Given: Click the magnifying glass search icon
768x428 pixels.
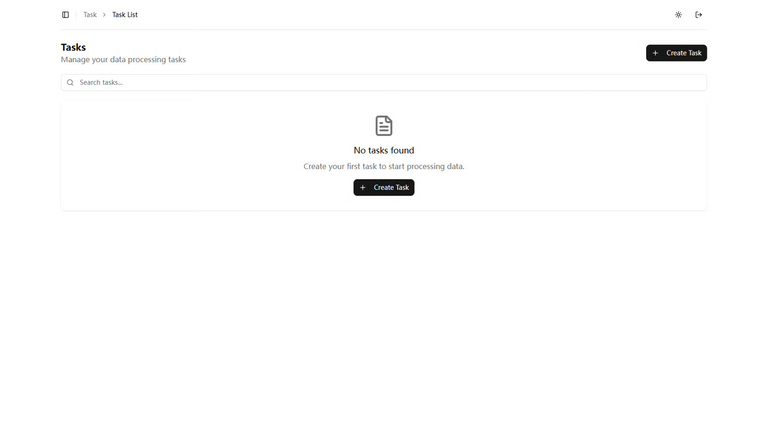Looking at the screenshot, I should coord(70,83).
